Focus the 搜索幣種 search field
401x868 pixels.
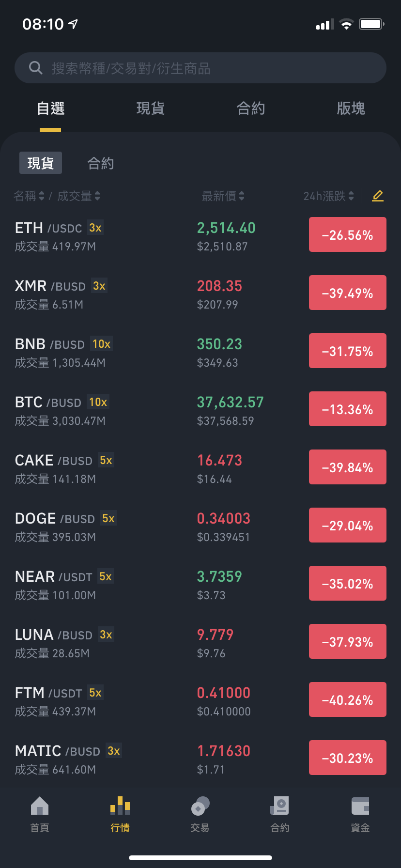200,68
